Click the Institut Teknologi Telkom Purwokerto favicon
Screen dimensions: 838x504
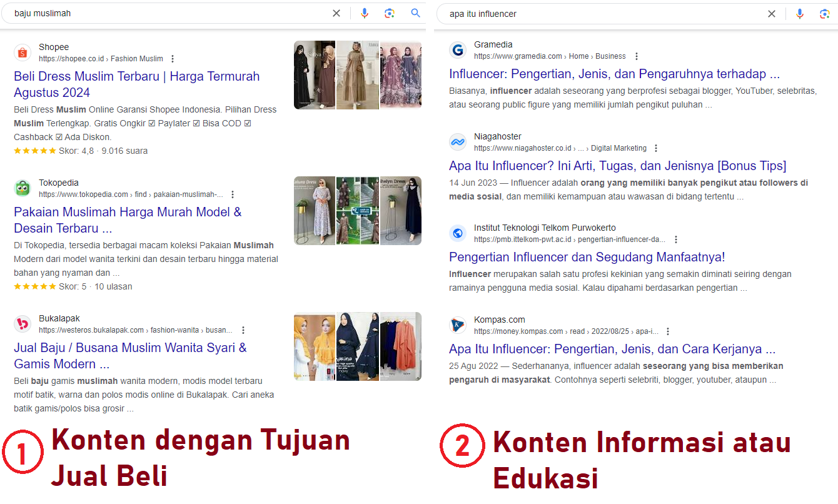click(x=458, y=233)
